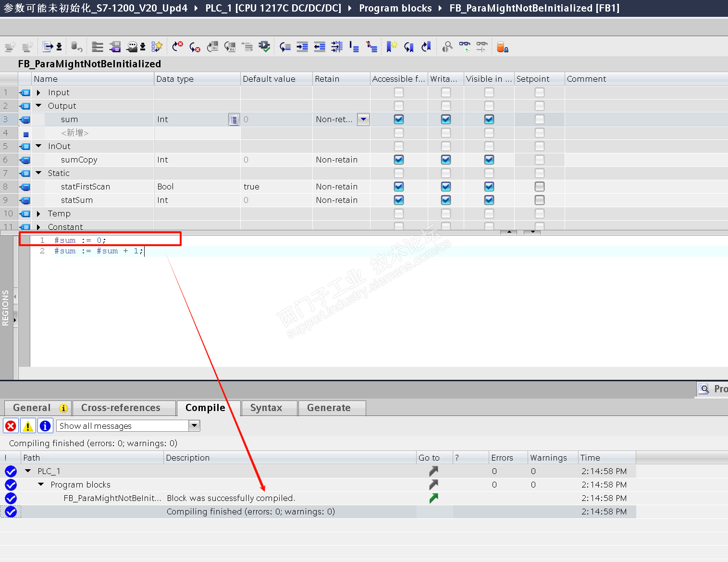The width and height of the screenshot is (728, 562).
Task: Click the Description column header
Action: click(x=290, y=458)
